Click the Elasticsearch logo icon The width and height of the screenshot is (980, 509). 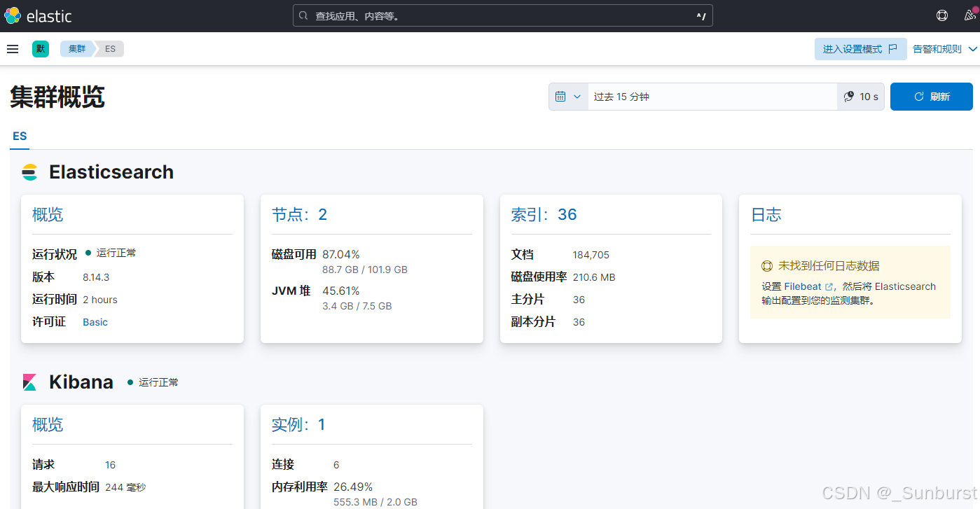(29, 172)
